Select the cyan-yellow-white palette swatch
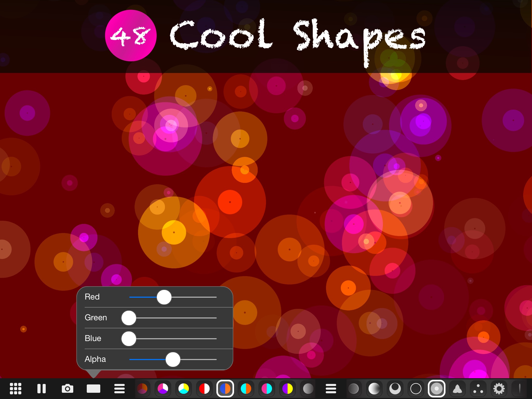 184,389
